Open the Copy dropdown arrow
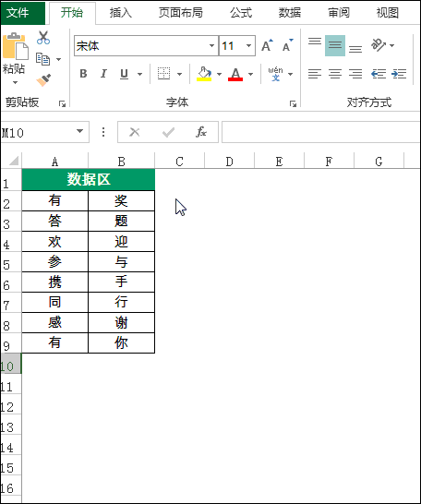 point(58,59)
